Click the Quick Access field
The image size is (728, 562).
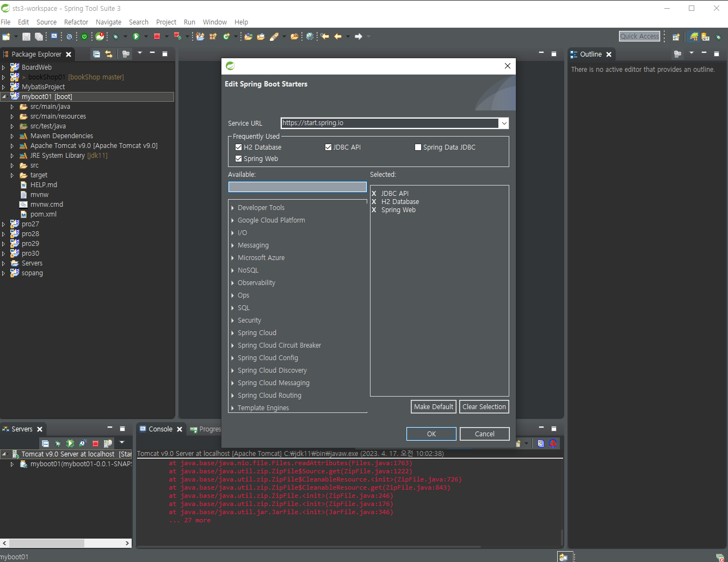pos(640,36)
